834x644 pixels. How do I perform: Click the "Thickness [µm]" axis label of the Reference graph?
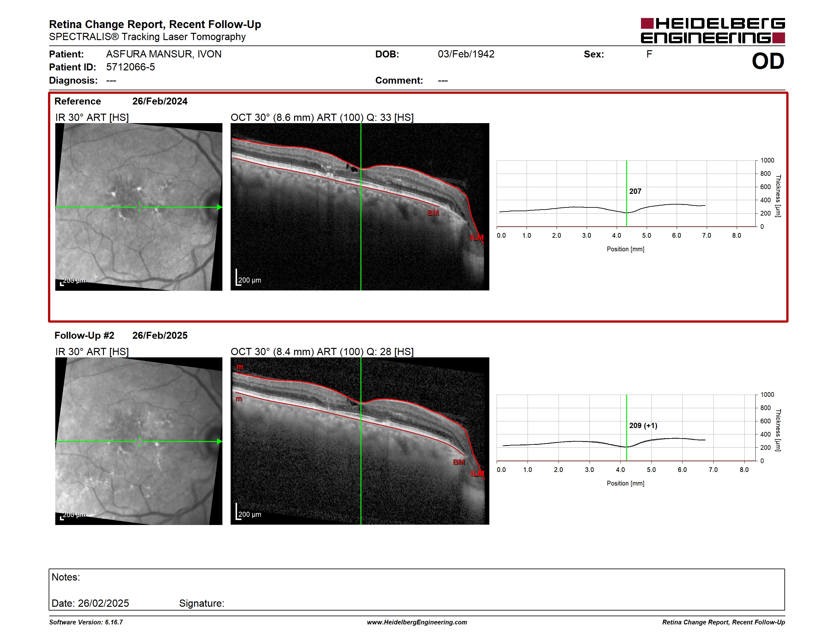pos(778,196)
